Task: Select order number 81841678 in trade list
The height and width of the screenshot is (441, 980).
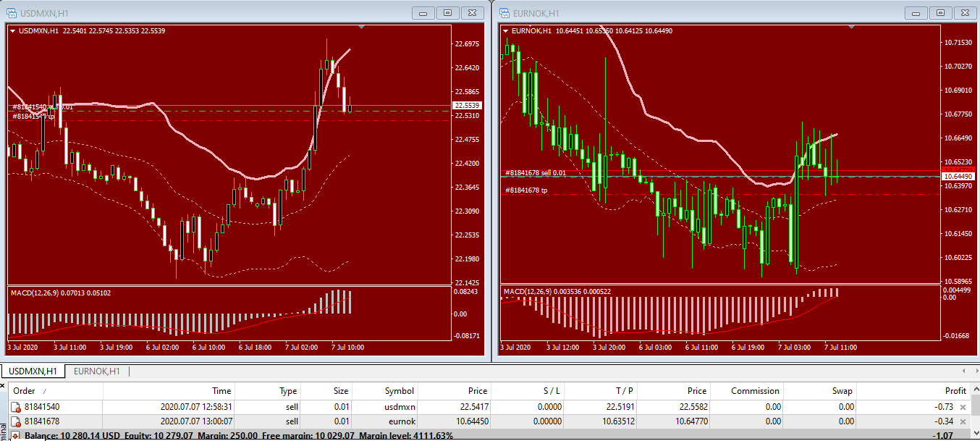Action: click(42, 421)
